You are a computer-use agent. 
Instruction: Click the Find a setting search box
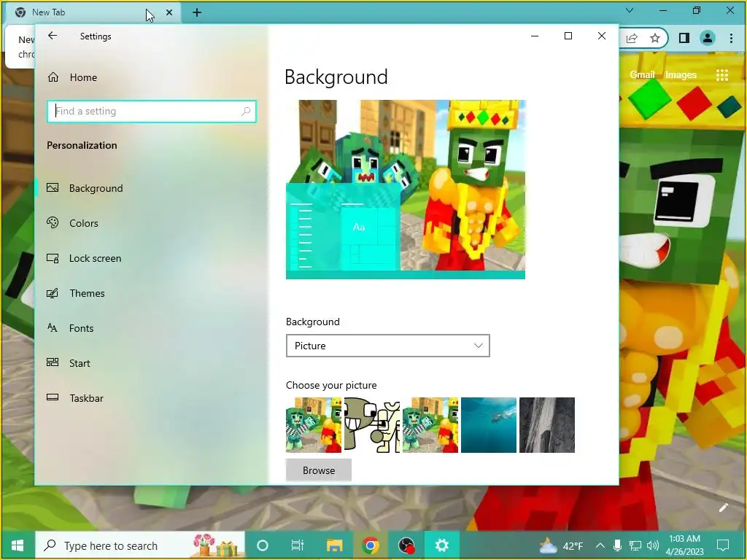(x=152, y=111)
